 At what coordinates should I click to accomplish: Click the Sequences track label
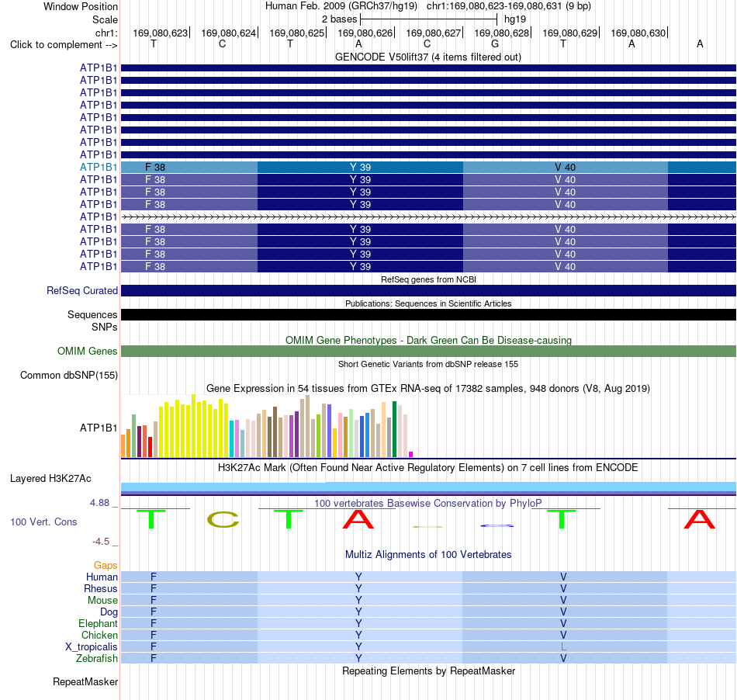[x=92, y=314]
